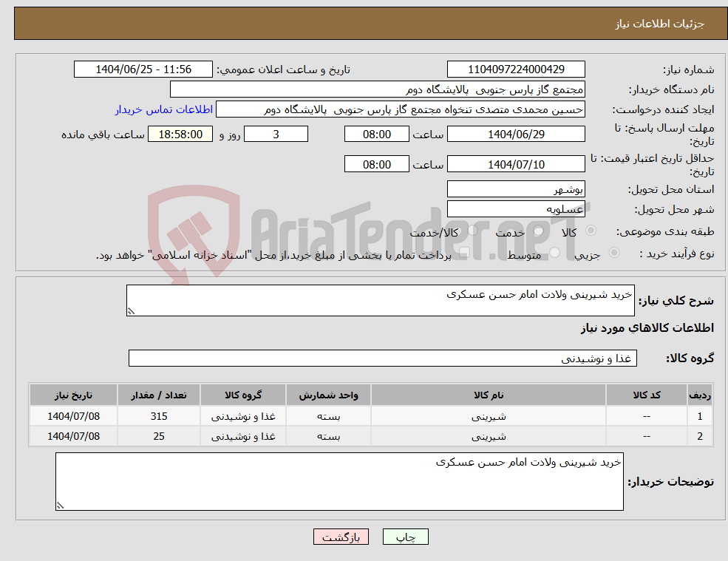Click row 2 need date 1404/07/08
The height and width of the screenshot is (561, 728).
click(x=73, y=436)
